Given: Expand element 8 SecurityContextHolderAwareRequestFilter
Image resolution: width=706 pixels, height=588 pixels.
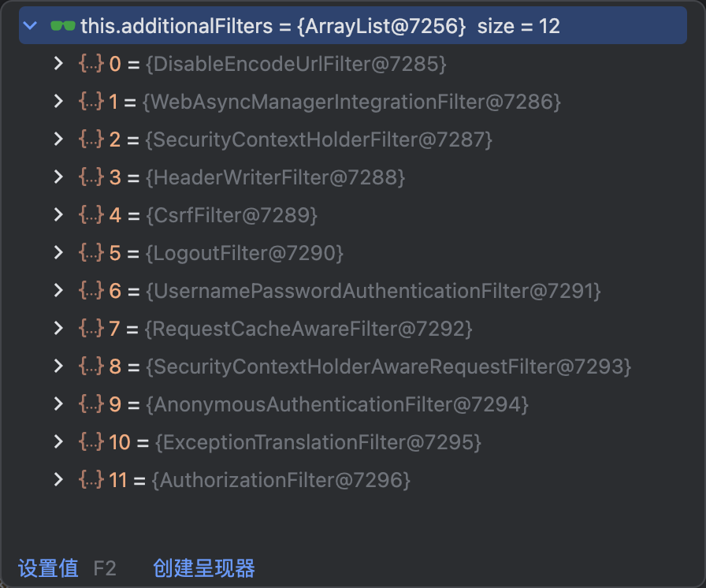Looking at the screenshot, I should click(58, 367).
